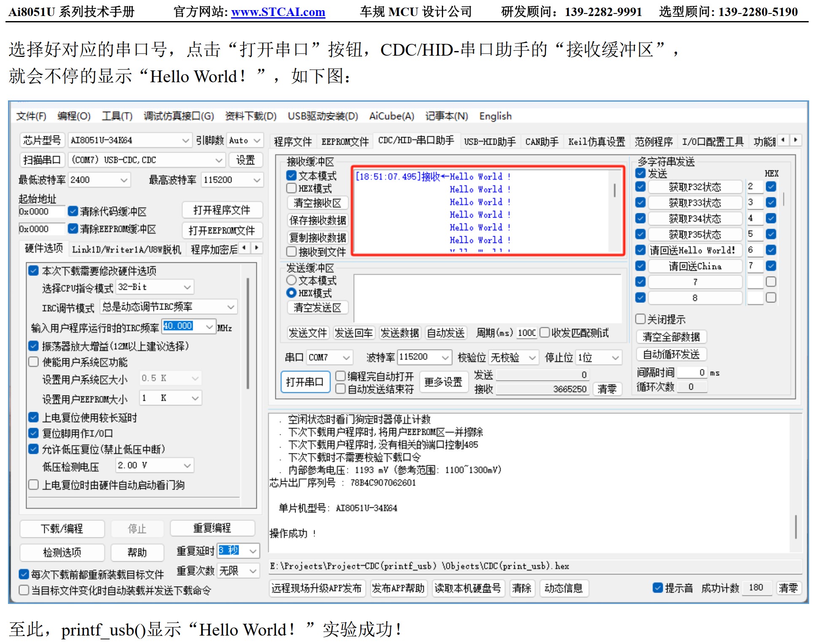Click the 周期(ms) input field
Image resolution: width=815 pixels, height=644 pixels.
tap(526, 333)
